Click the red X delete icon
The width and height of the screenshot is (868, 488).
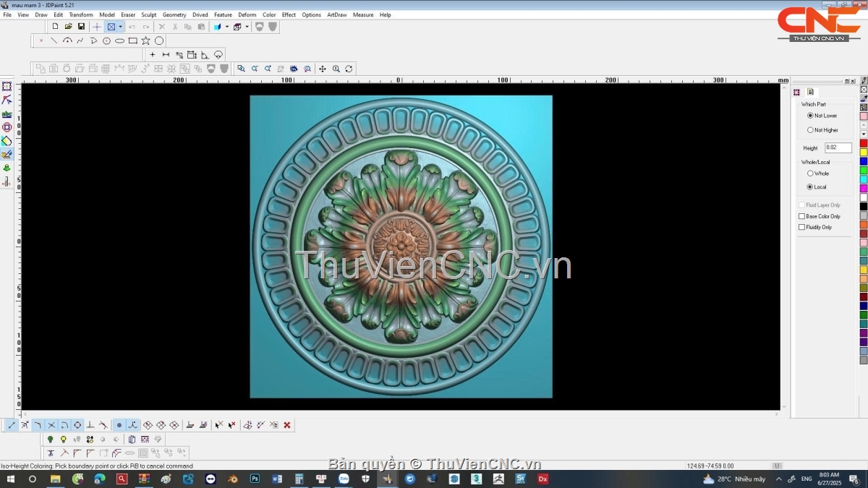(287, 425)
